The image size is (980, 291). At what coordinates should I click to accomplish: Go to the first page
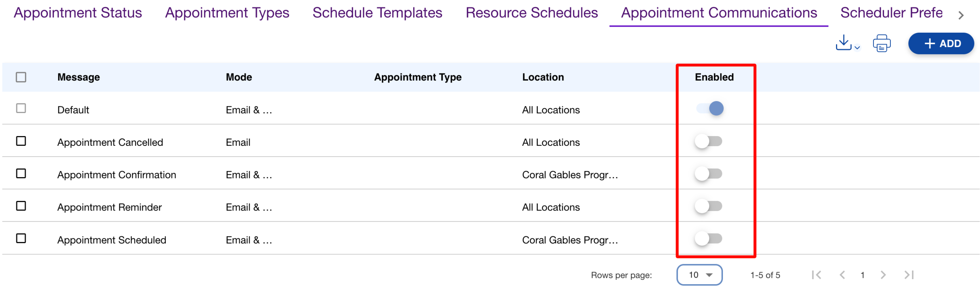click(816, 275)
